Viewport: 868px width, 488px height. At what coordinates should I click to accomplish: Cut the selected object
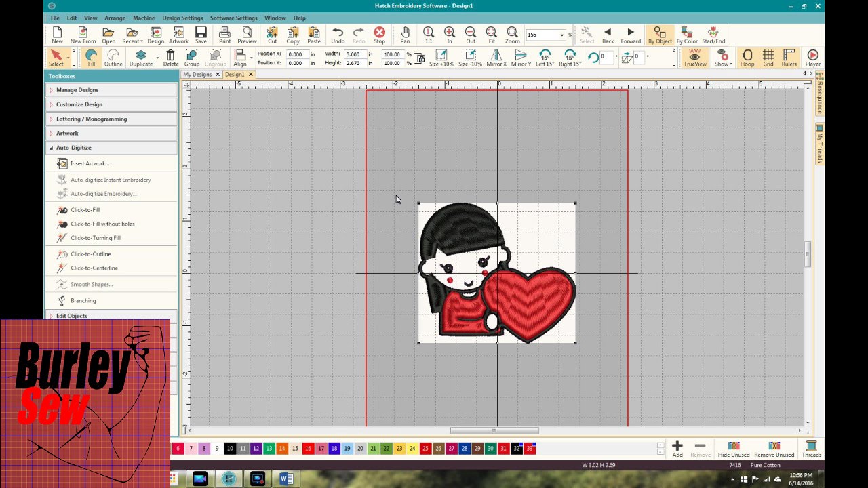click(x=272, y=35)
